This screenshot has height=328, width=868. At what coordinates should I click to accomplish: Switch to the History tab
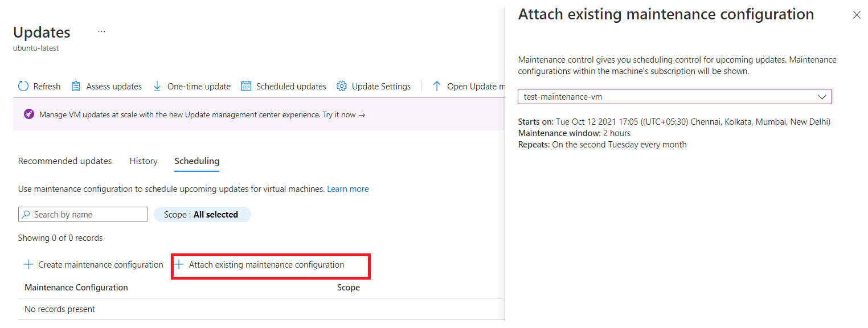pos(143,161)
